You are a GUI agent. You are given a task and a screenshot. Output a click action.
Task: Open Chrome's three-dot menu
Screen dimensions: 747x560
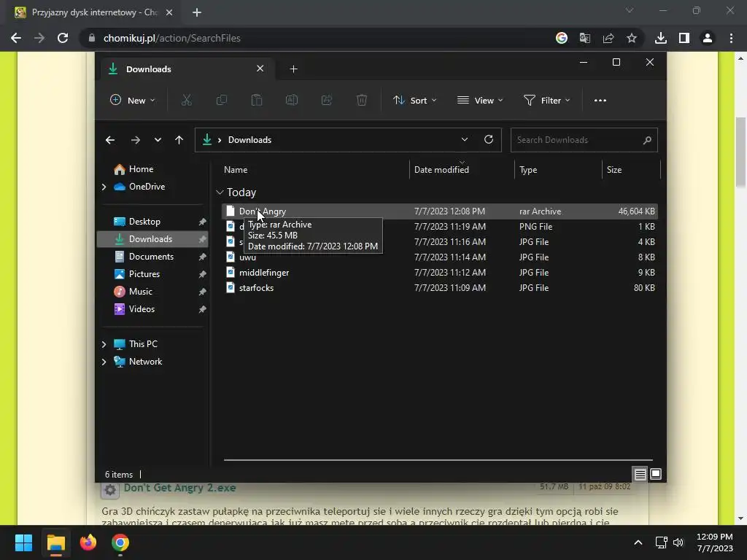click(731, 38)
